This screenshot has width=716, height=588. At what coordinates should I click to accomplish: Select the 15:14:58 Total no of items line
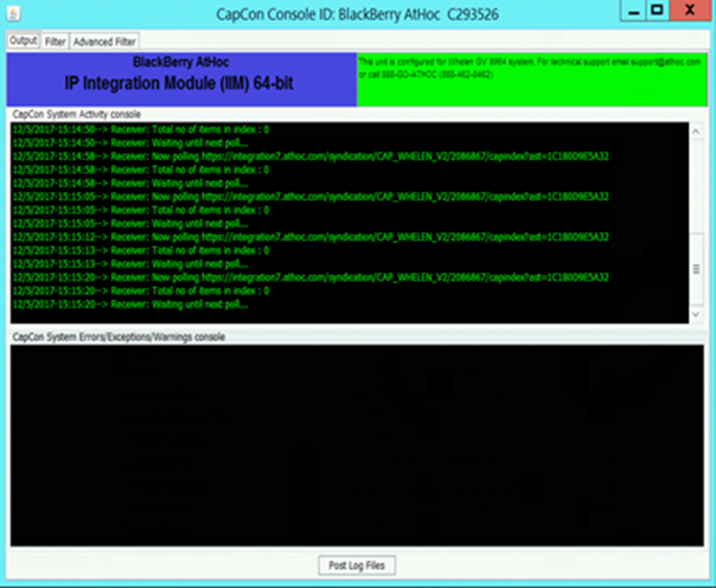click(141, 170)
